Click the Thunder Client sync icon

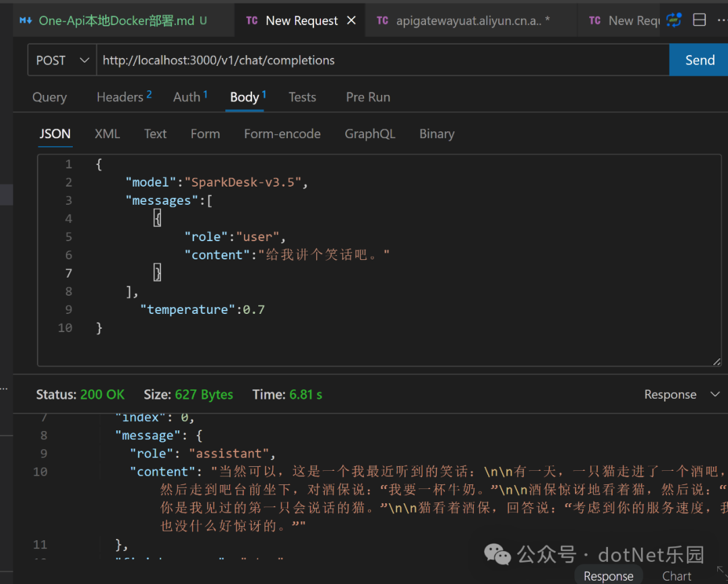(x=673, y=20)
